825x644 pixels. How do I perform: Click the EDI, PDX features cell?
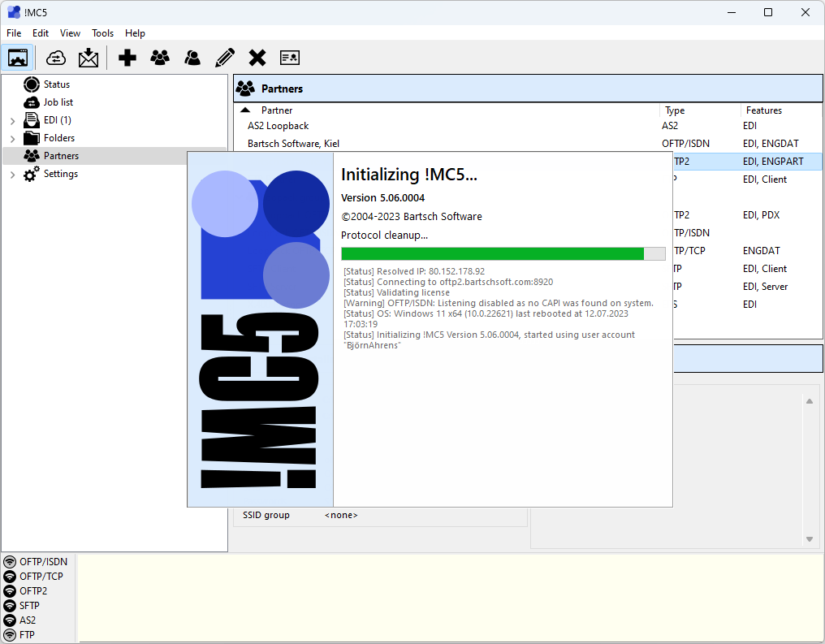pos(762,215)
